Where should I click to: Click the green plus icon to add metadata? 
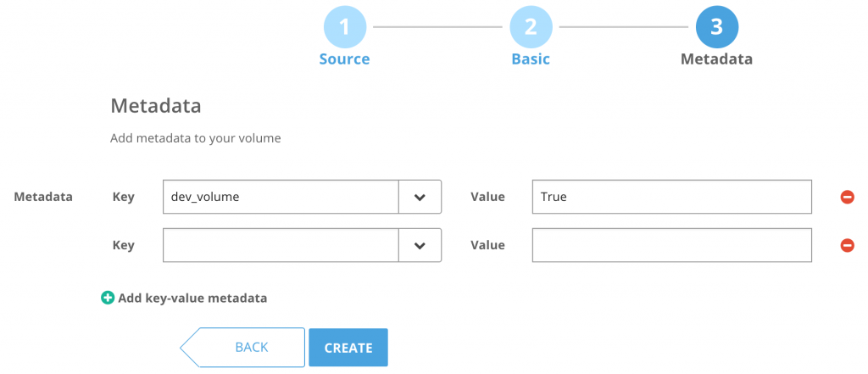pos(108,298)
